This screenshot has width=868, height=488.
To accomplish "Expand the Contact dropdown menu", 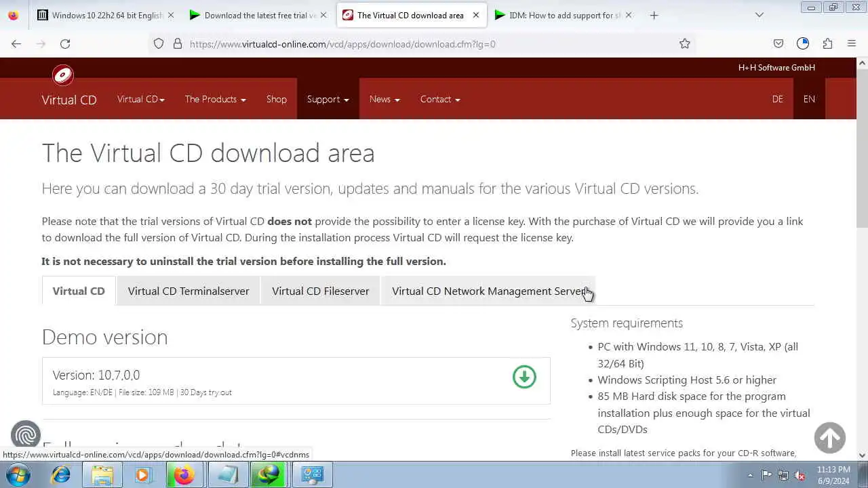I will pos(440,99).
